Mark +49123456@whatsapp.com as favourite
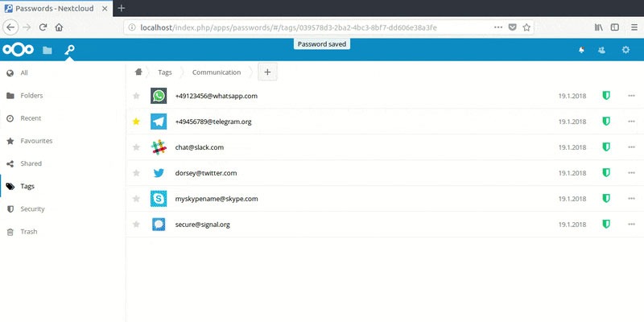This screenshot has height=322, width=644. click(136, 96)
